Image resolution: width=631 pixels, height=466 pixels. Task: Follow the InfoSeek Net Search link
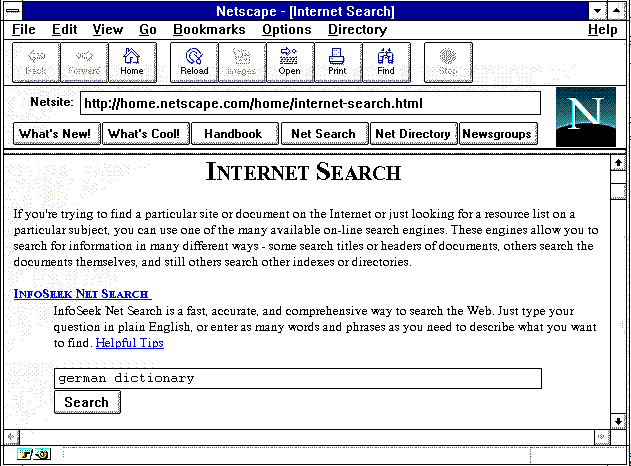(82, 294)
